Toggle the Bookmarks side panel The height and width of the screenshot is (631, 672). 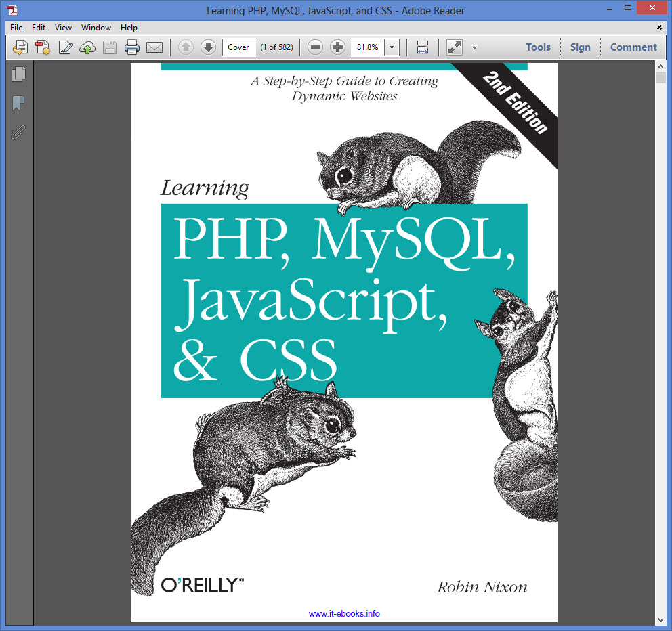coord(18,103)
